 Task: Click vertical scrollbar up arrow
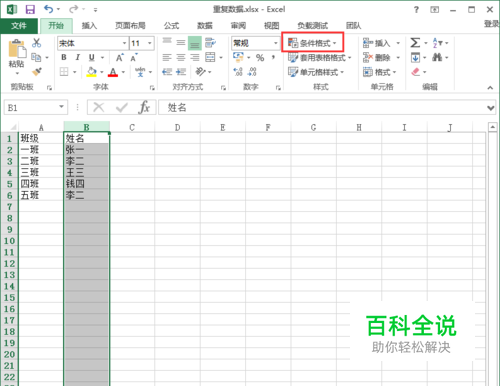493,127
